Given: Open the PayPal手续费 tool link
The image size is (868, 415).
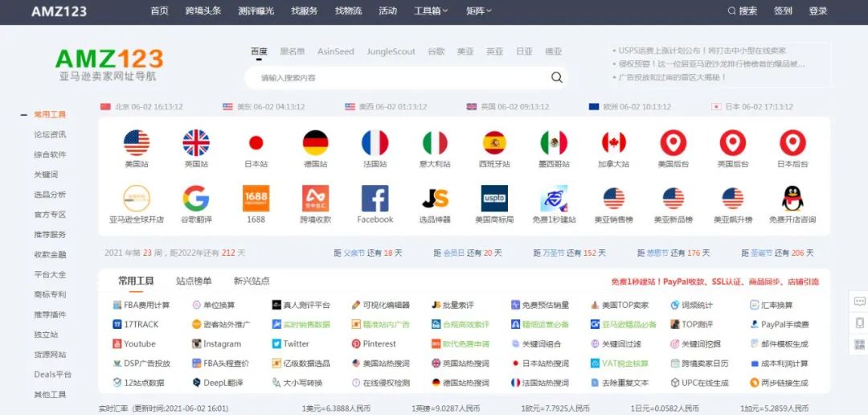Looking at the screenshot, I should (x=780, y=325).
